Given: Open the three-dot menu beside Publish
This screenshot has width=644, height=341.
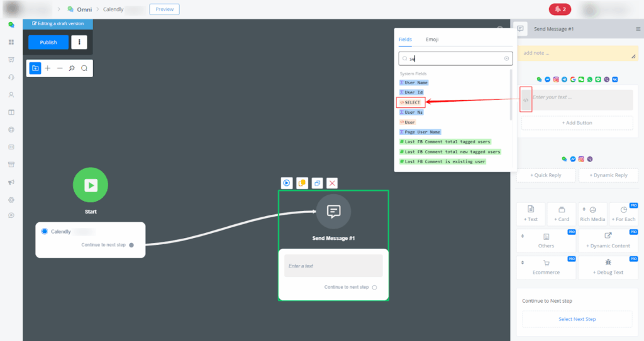Looking at the screenshot, I should pyautogui.click(x=79, y=42).
